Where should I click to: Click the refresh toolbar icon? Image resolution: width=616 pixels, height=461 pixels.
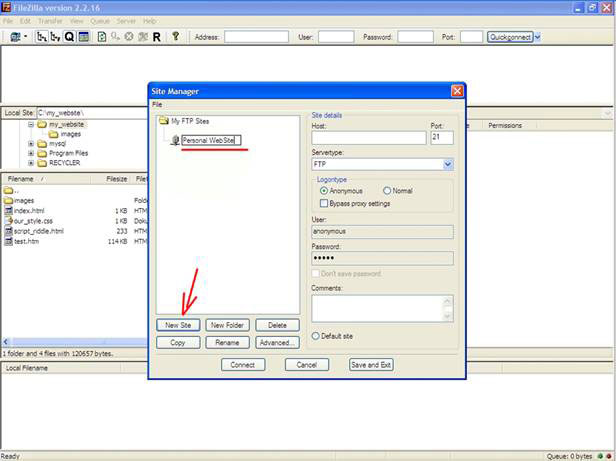tap(101, 37)
